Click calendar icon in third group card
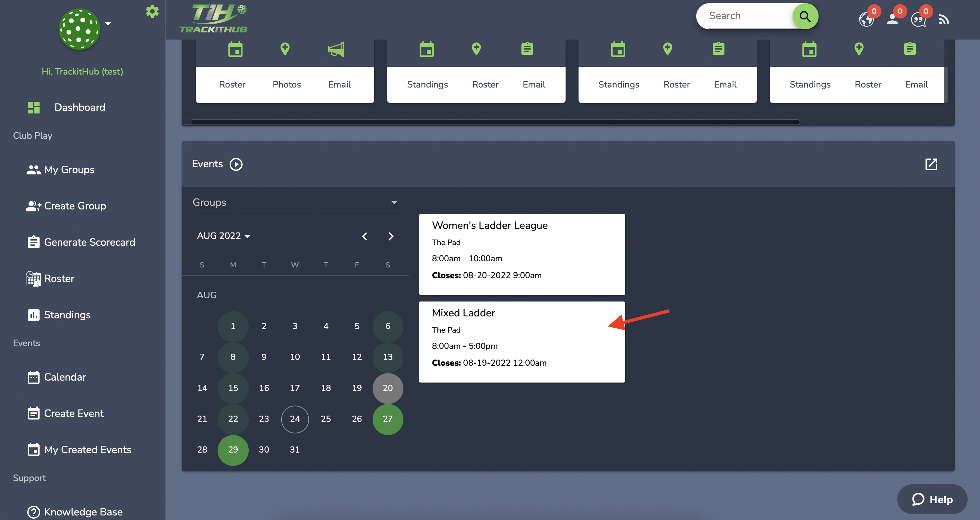 pos(618,50)
